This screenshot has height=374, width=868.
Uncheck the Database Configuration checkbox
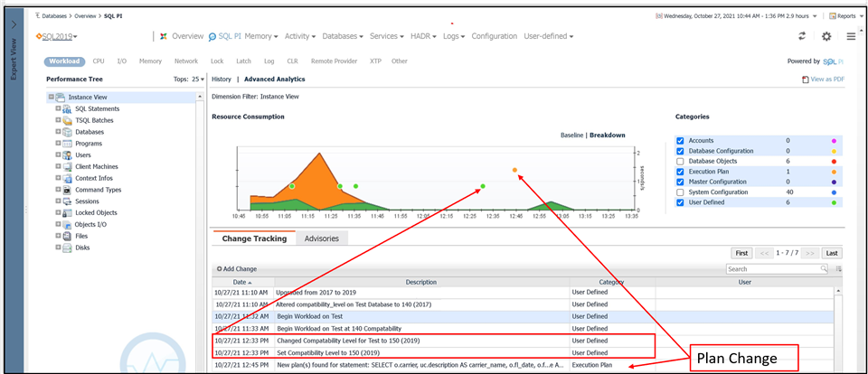point(680,151)
